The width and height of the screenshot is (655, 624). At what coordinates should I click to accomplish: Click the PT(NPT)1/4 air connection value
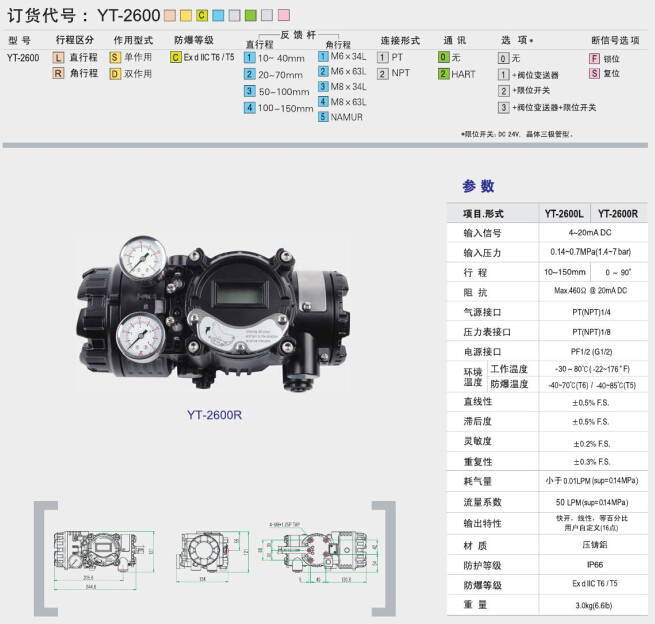point(591,312)
